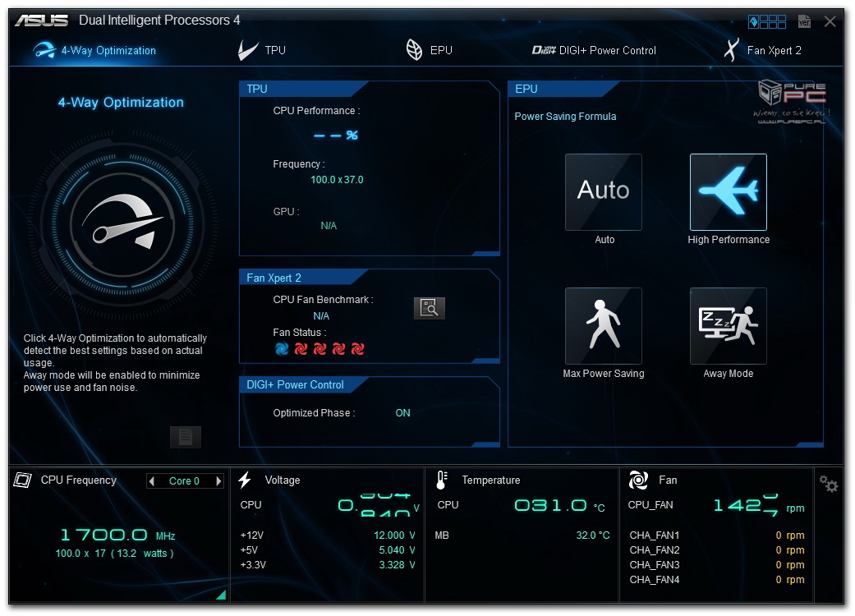
Task: Go to the previous CPU core with left arrow
Action: coord(152,481)
